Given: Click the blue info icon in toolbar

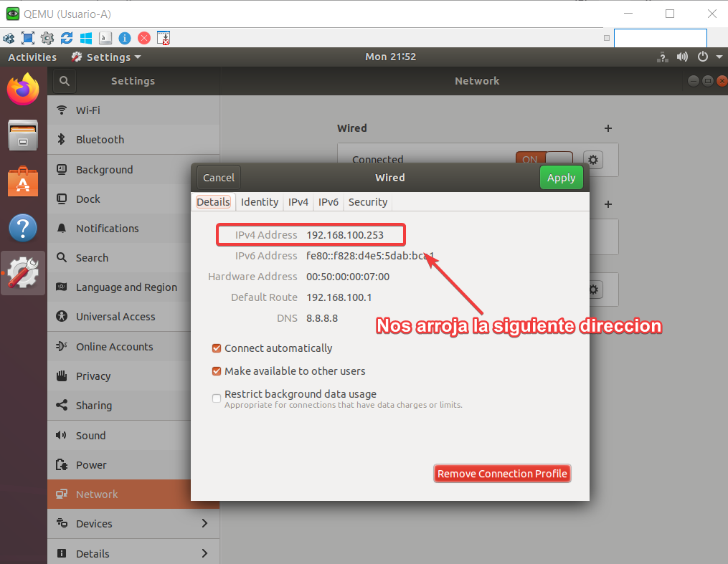Looking at the screenshot, I should [x=125, y=38].
